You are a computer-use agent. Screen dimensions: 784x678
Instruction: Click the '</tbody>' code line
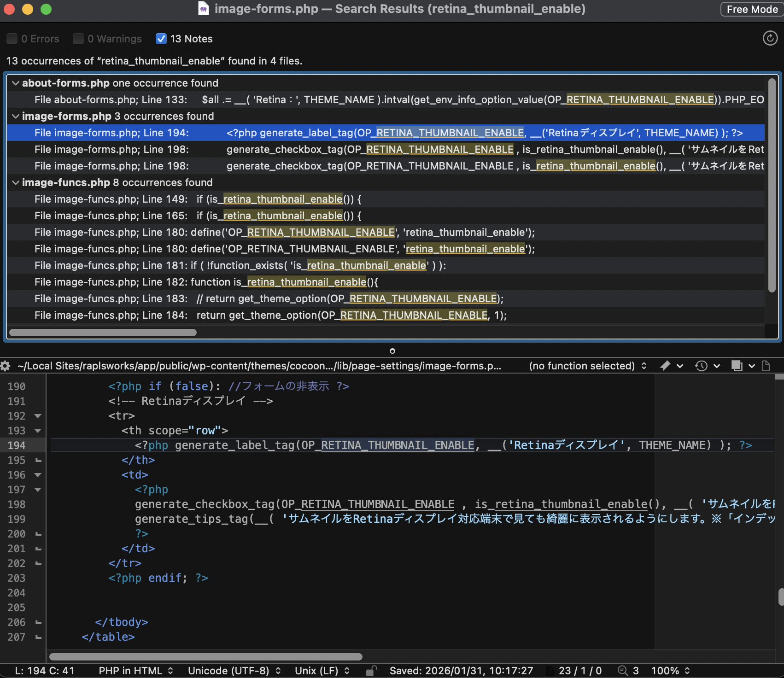[122, 622]
